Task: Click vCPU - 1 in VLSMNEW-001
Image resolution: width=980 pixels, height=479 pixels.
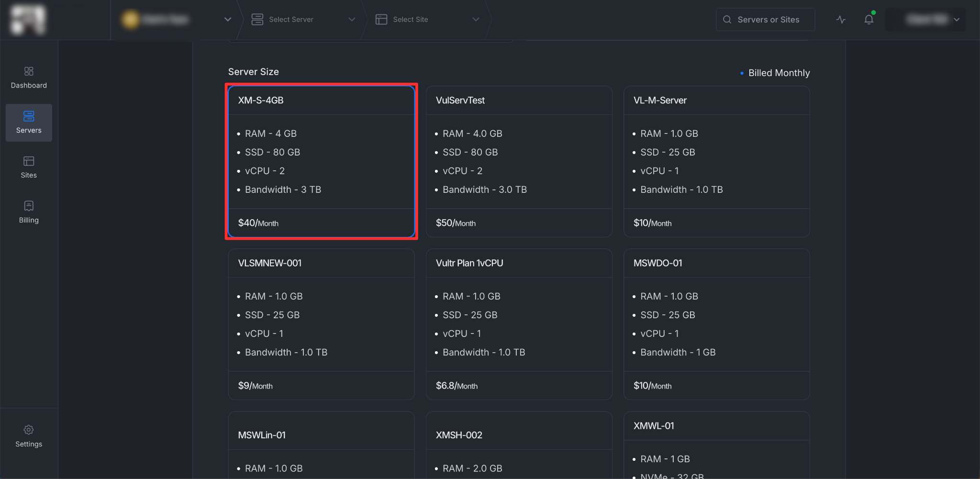Action: coord(264,334)
